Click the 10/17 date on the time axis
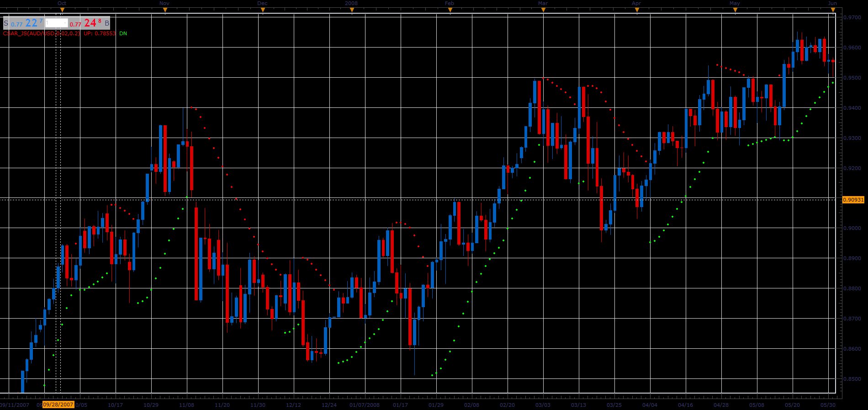This screenshot has width=868, height=410. click(115, 405)
